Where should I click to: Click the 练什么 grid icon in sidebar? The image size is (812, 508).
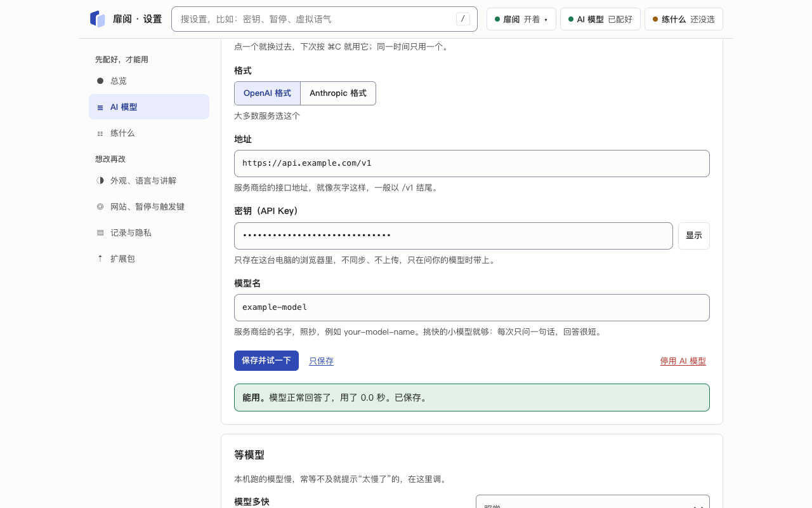pos(100,133)
